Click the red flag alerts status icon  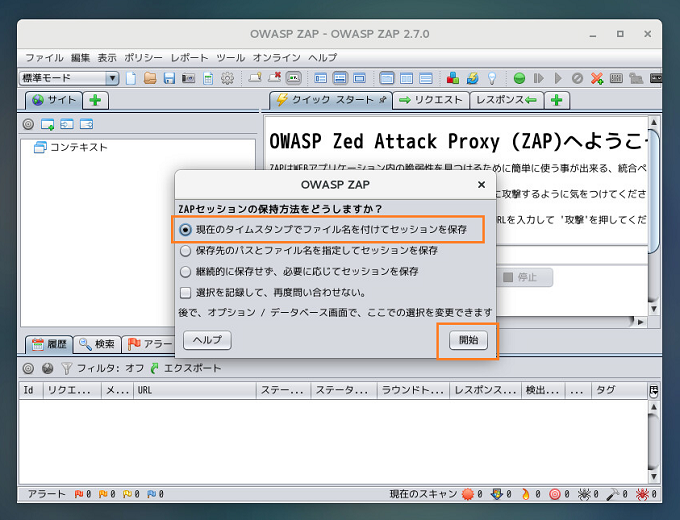tap(79, 494)
